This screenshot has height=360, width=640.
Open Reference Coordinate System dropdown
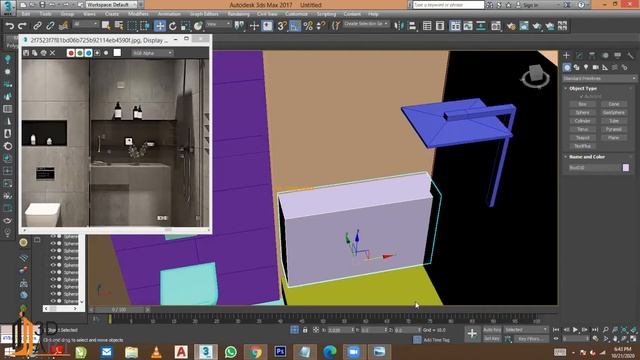click(x=218, y=24)
